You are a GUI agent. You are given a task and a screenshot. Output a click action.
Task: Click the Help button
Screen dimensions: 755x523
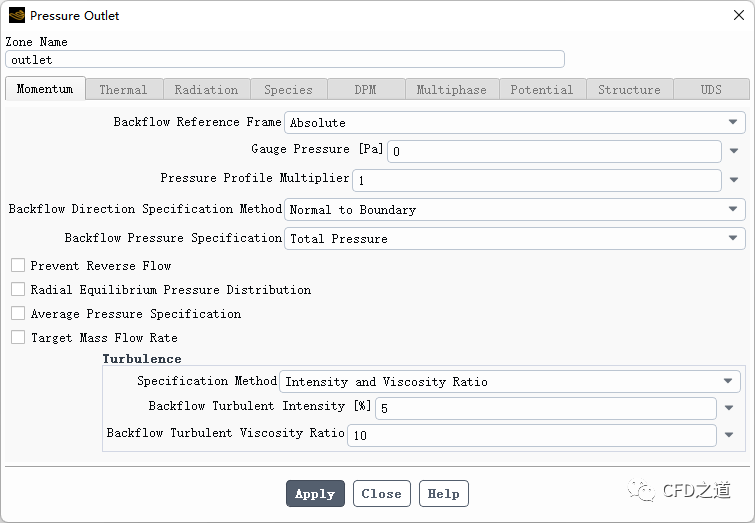[x=443, y=494]
